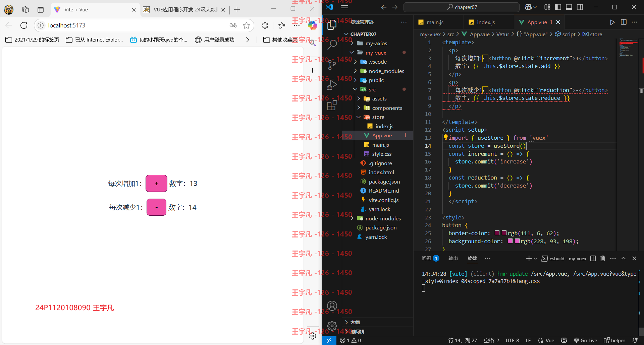Open new terminal launch profile dropdown

[536, 258]
